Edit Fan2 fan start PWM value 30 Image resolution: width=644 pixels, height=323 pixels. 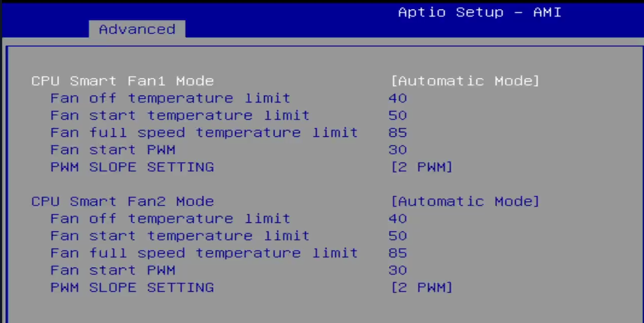398,270
